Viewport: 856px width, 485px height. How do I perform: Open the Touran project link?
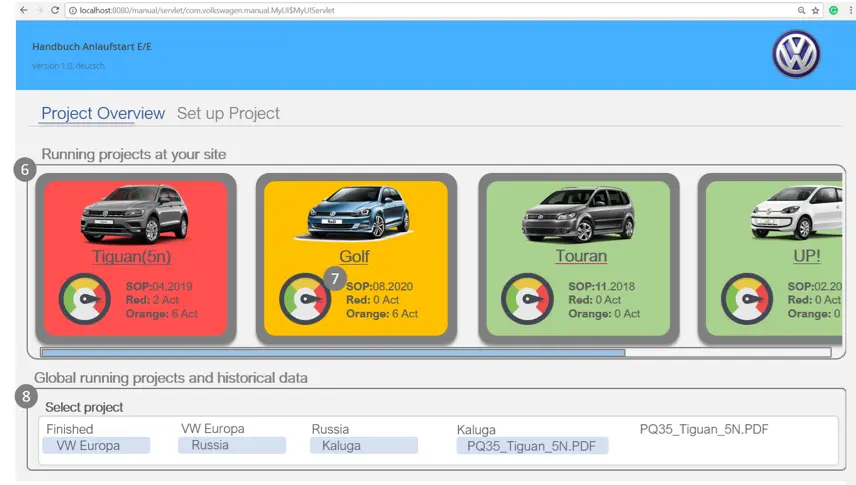(x=581, y=256)
